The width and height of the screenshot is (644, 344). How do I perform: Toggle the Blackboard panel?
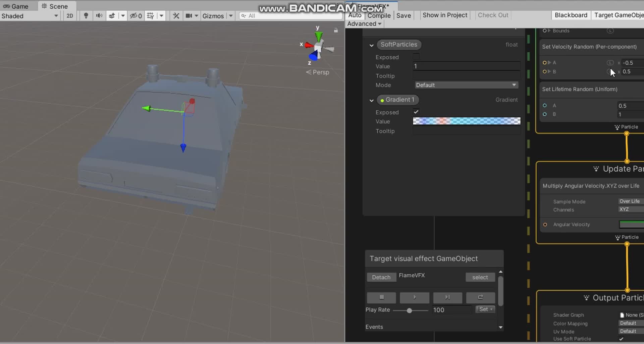point(571,15)
